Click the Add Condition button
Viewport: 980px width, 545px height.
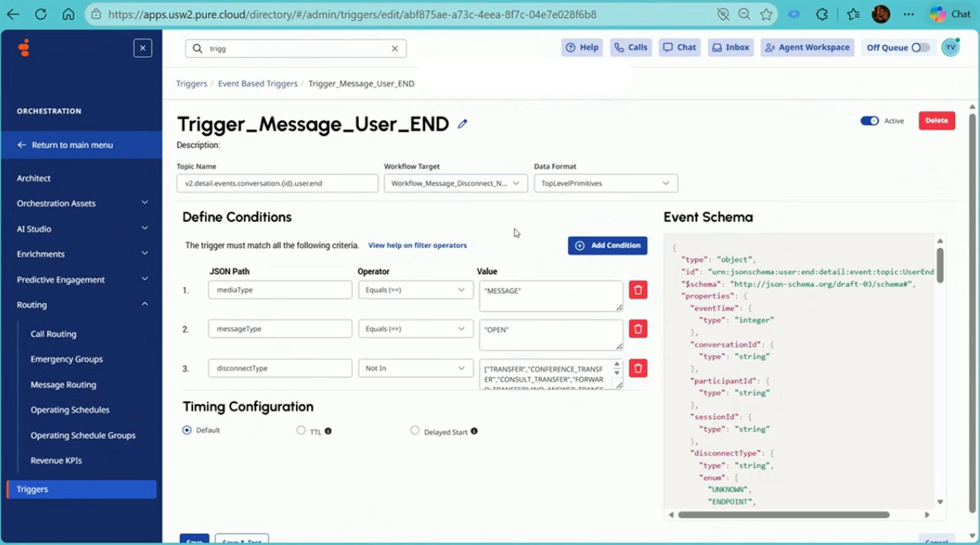(607, 246)
